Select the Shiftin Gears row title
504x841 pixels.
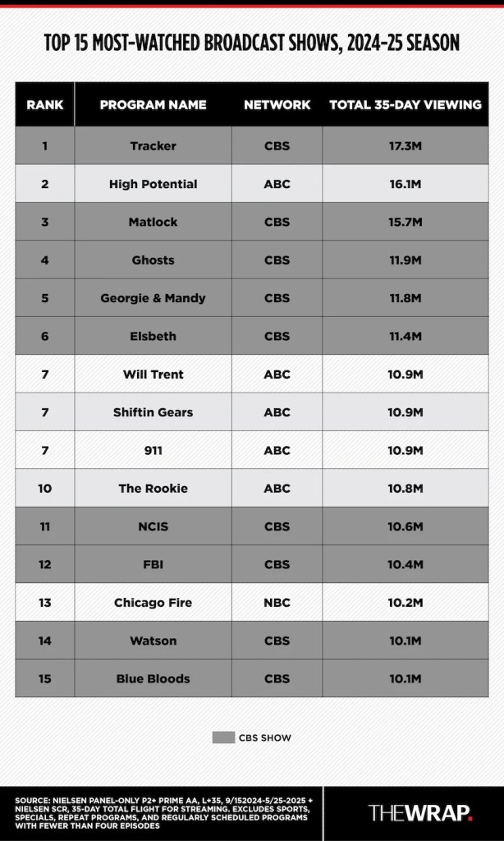point(153,412)
